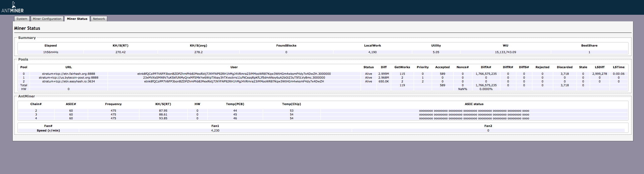644x174 pixels.
Task: Select the LSDiff value 2,999,278
Action: point(600,74)
